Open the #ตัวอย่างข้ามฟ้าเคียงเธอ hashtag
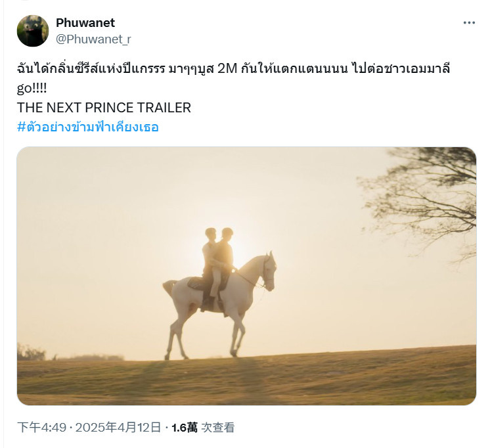This screenshot has height=448, width=490. [88, 127]
